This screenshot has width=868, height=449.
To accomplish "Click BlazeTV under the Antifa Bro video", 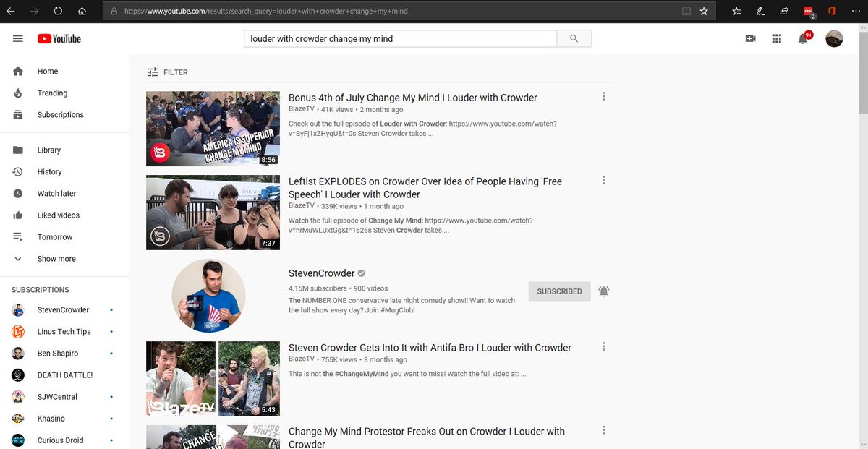I will click(302, 359).
